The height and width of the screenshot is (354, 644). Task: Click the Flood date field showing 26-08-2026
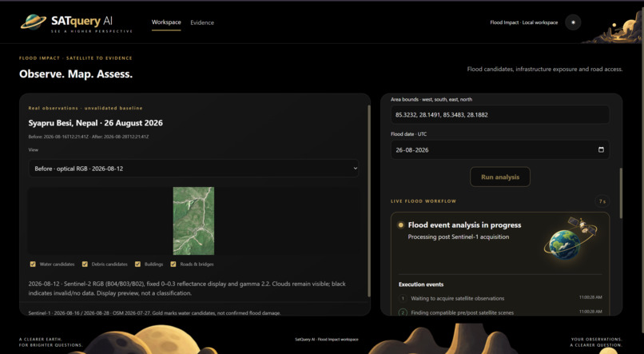point(500,150)
